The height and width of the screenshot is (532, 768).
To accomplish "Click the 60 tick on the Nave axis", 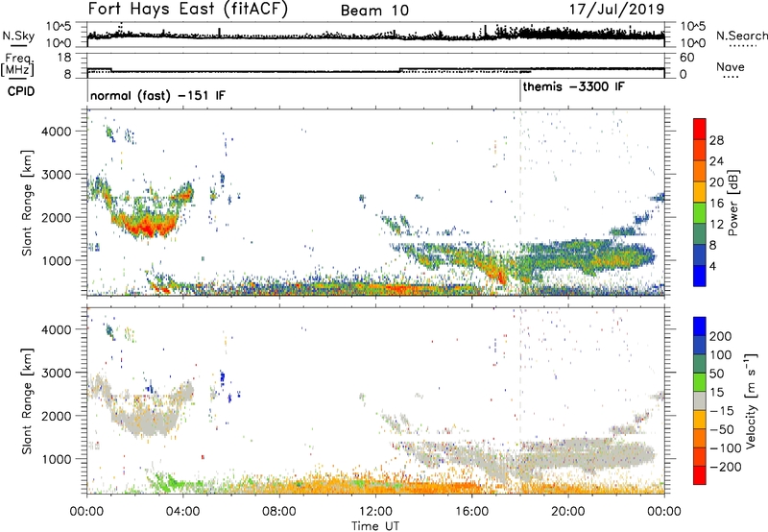I will pyautogui.click(x=687, y=58).
